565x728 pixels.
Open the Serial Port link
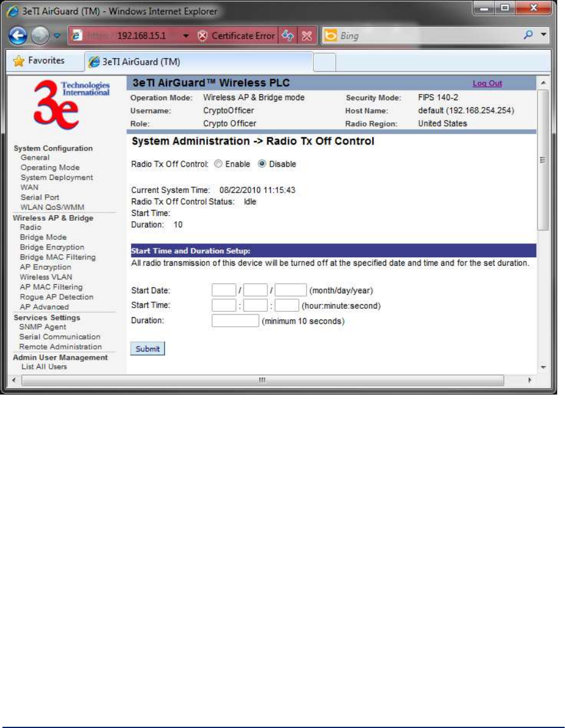click(40, 197)
